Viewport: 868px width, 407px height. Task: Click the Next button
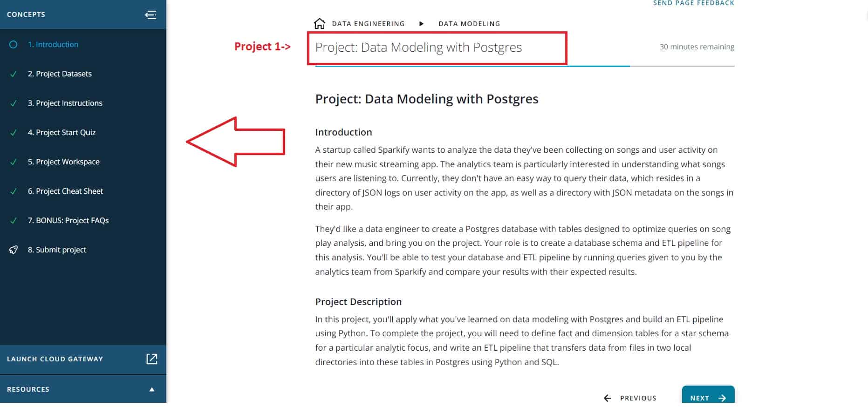point(708,398)
